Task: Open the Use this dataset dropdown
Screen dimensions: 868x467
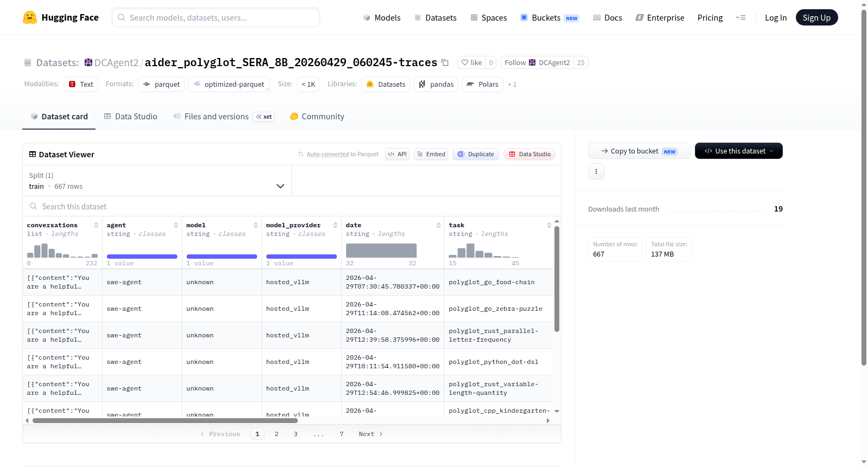Action: pos(739,151)
